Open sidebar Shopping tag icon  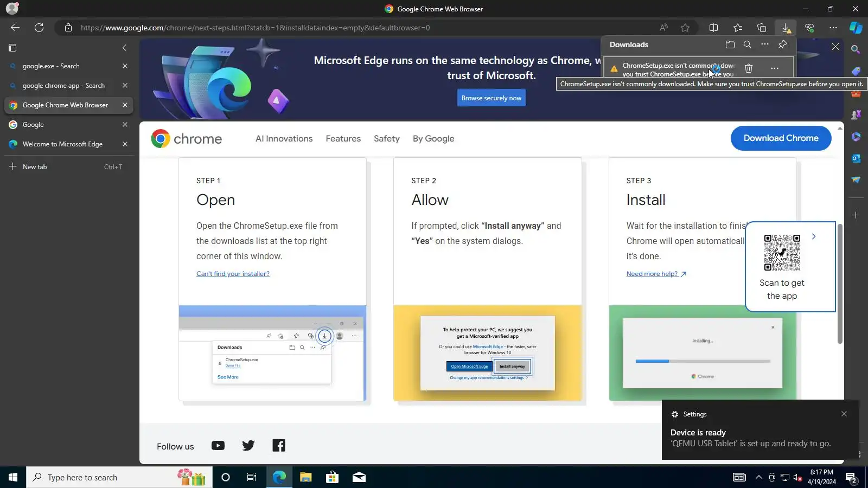coord(856,71)
